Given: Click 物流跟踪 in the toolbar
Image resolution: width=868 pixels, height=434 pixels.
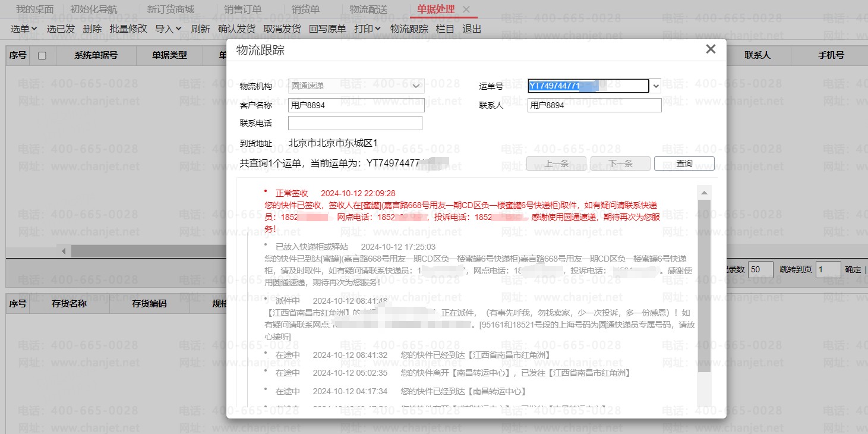Looking at the screenshot, I should point(409,29).
